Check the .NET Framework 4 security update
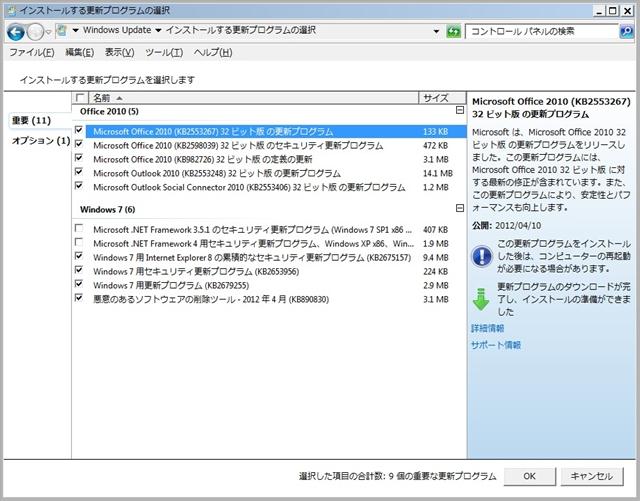This screenshot has width=640, height=501. tap(79, 242)
